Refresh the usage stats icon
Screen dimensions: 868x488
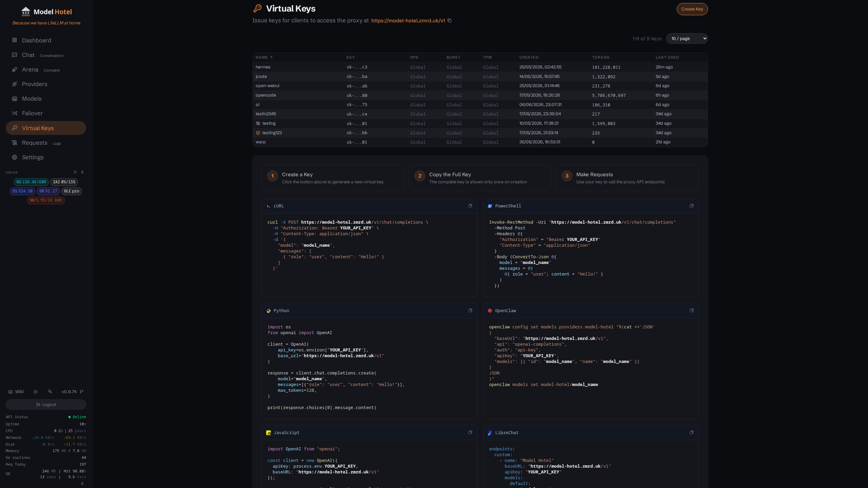click(75, 172)
